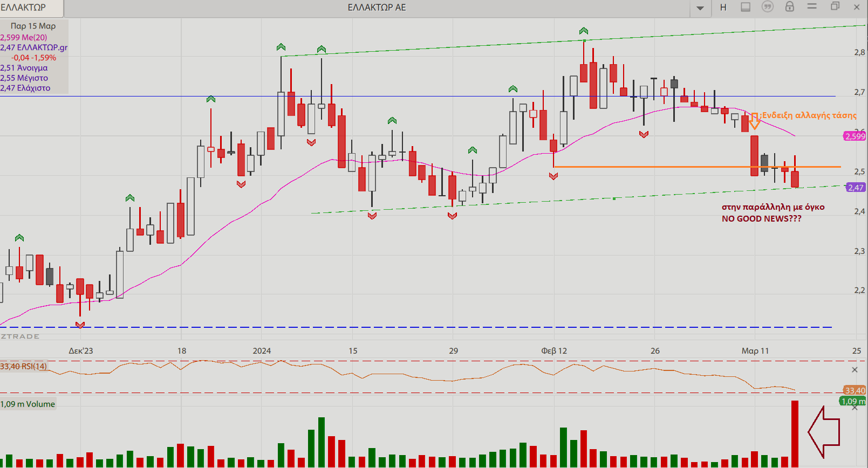Viewport: 868px width, 468px height.
Task: Toggle the chart lock icon
Action: [x=790, y=6]
